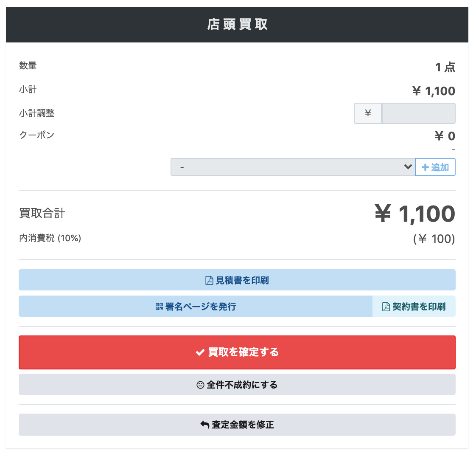
Task: Click the QR code icon on 署名ページを発行
Action: click(x=159, y=307)
